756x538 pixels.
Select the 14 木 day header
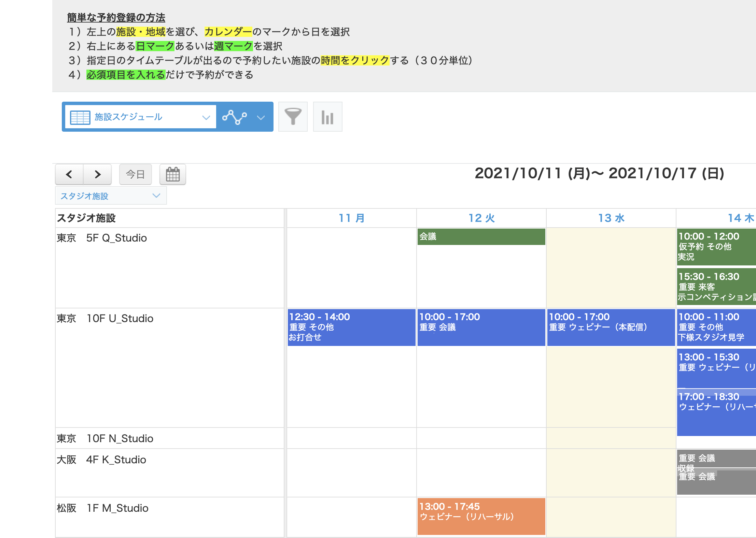(740, 218)
